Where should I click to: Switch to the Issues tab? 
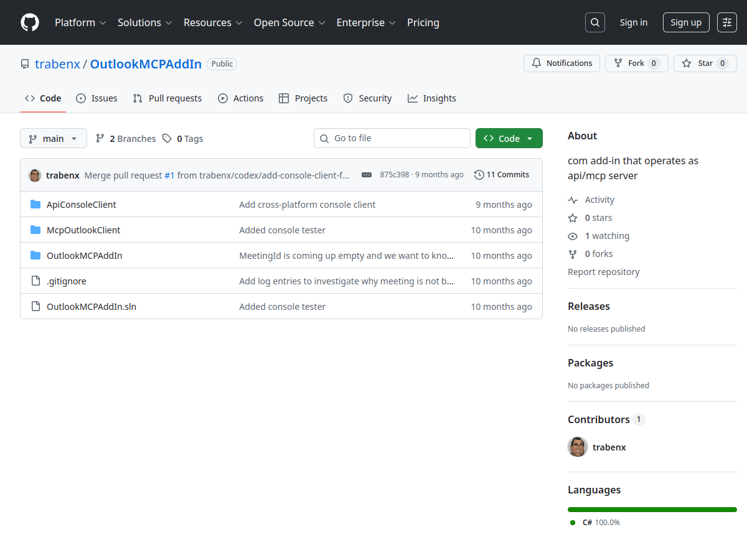(x=97, y=98)
